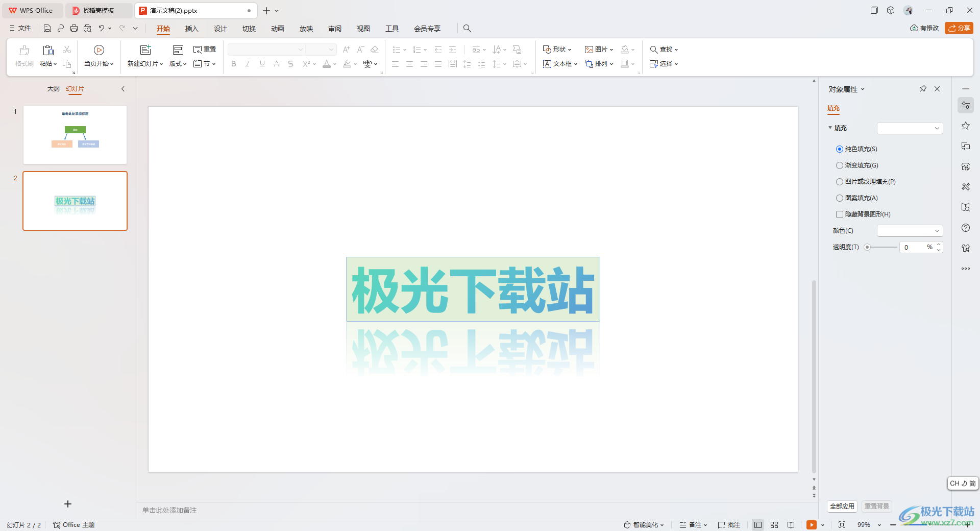Select Picture or Texture Fill radio button
This screenshot has height=531, width=980.
click(x=840, y=182)
